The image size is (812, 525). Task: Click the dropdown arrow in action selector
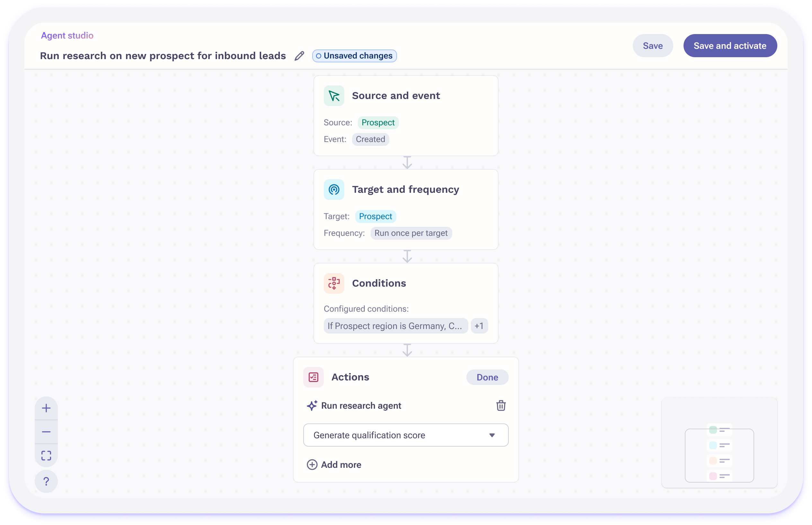pyautogui.click(x=492, y=435)
